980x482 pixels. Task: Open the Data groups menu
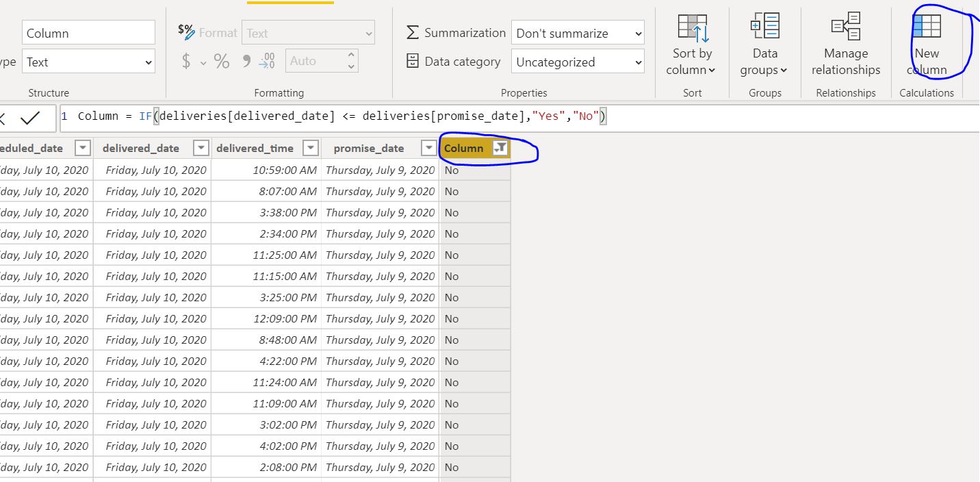tap(764, 45)
